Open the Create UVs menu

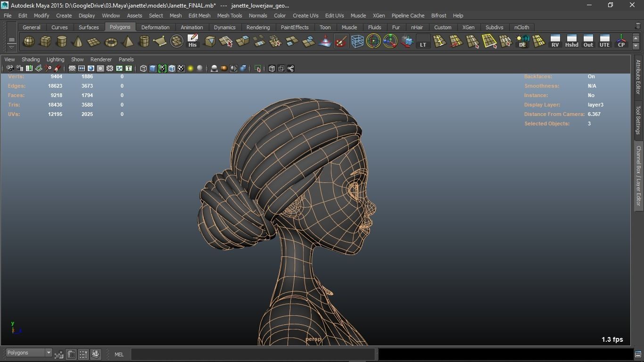[305, 16]
